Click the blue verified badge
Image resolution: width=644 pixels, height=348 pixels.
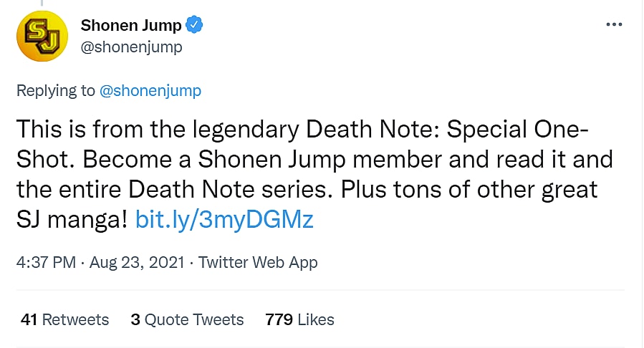pyautogui.click(x=194, y=26)
